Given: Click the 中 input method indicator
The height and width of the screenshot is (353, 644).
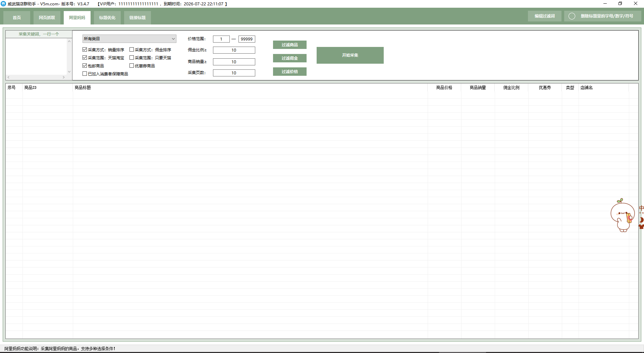Looking at the screenshot, I should tap(641, 209).
